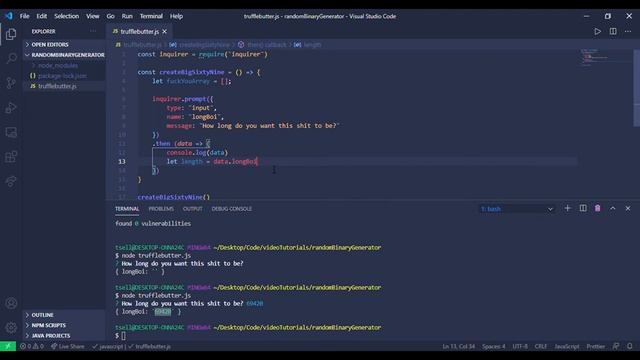This screenshot has width=640, height=360.
Task: Open the Edit menu
Action: [42, 16]
